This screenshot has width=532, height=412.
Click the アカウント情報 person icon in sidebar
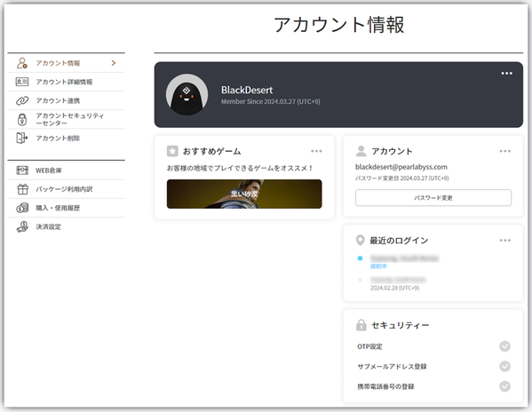pyautogui.click(x=22, y=63)
